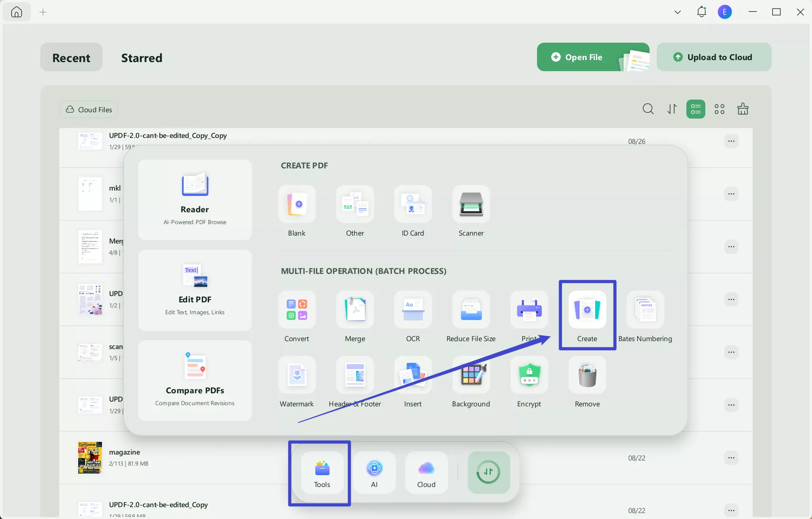Open the sort order options
The width and height of the screenshot is (812, 519).
coord(672,109)
